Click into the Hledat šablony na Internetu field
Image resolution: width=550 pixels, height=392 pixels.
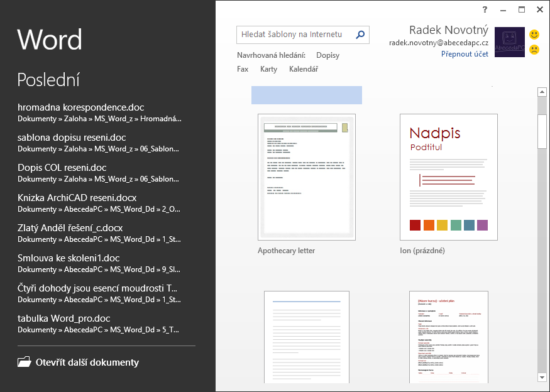point(303,35)
